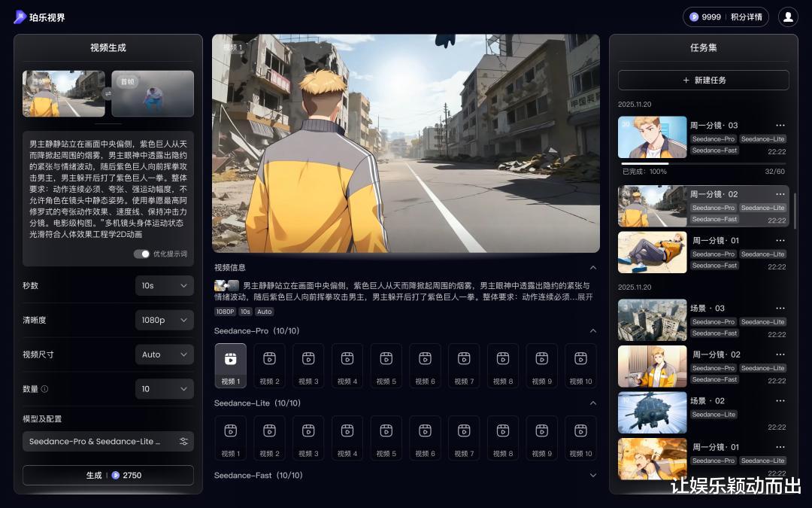
Task: Select the second 首帧 purple giant thumbnail
Action: [x=153, y=94]
